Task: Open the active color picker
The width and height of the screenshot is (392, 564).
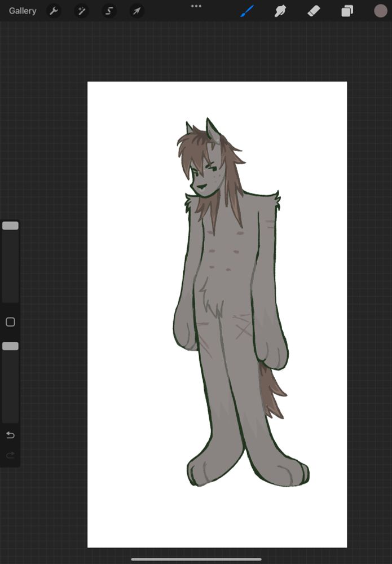Action: pos(380,11)
